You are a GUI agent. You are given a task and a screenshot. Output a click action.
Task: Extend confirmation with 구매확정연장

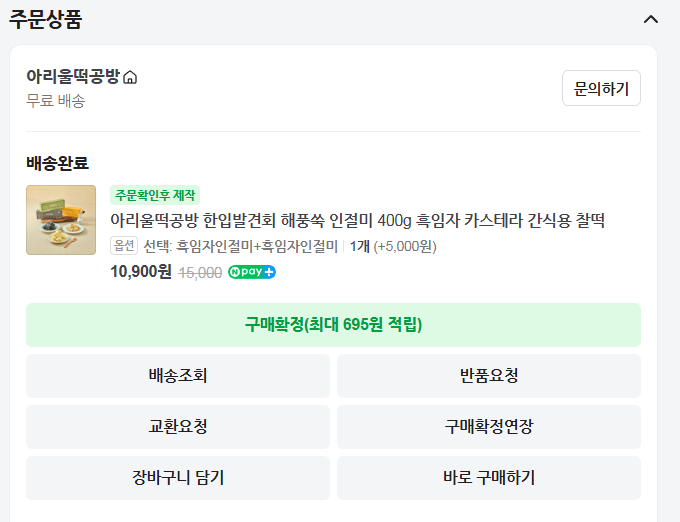[x=488, y=427]
